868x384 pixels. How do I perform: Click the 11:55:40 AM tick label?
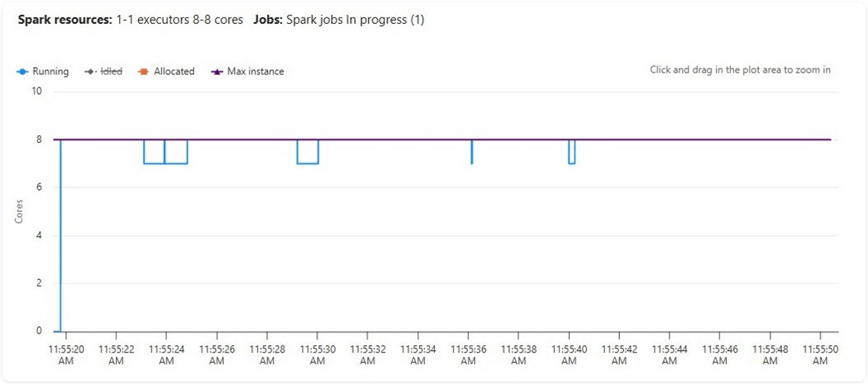(x=569, y=355)
